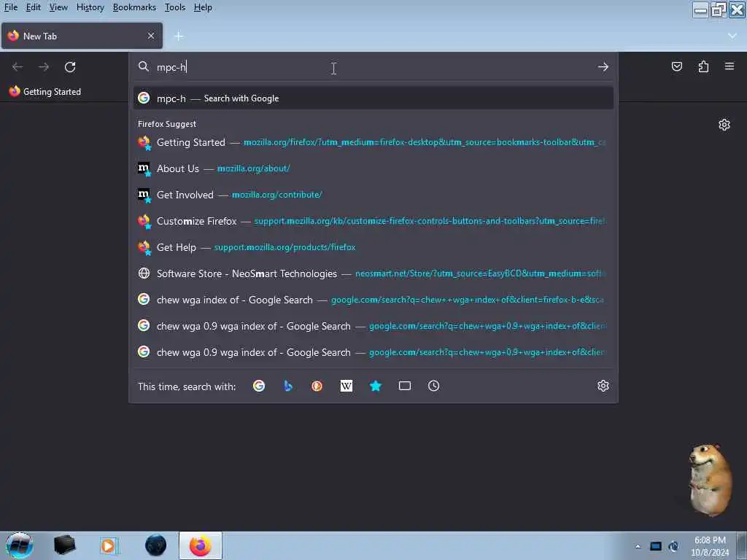Open the File menu

tap(10, 7)
